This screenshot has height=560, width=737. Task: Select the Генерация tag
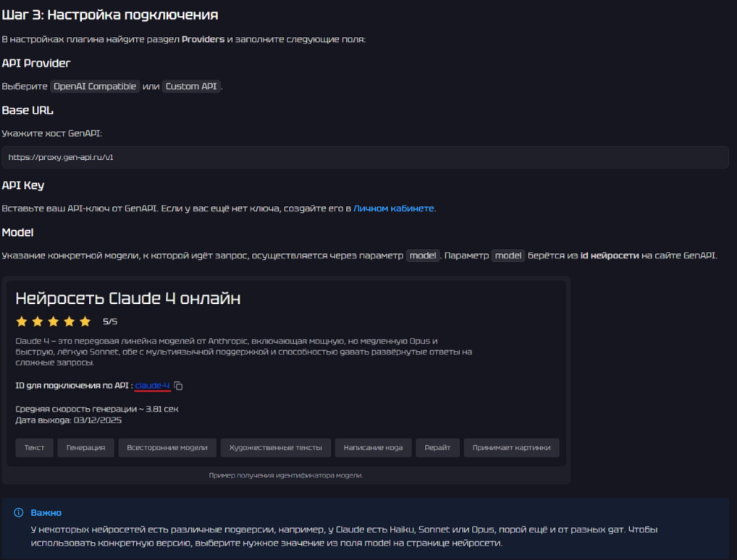85,447
